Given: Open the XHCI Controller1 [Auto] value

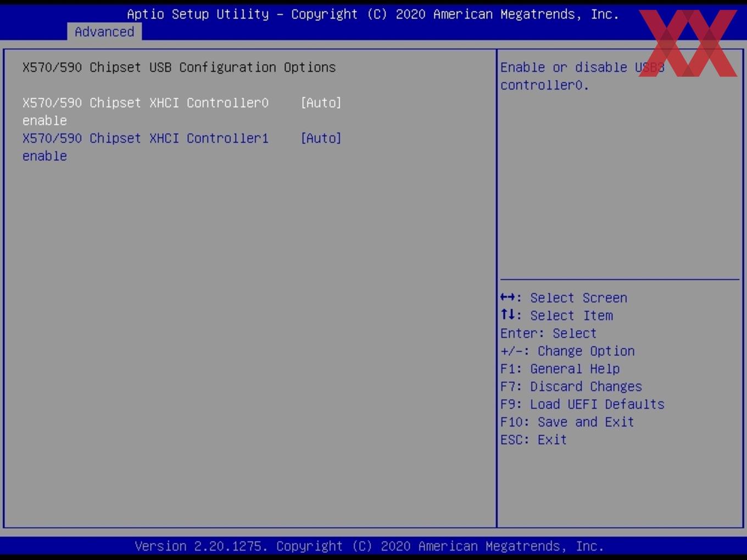Looking at the screenshot, I should click(321, 138).
